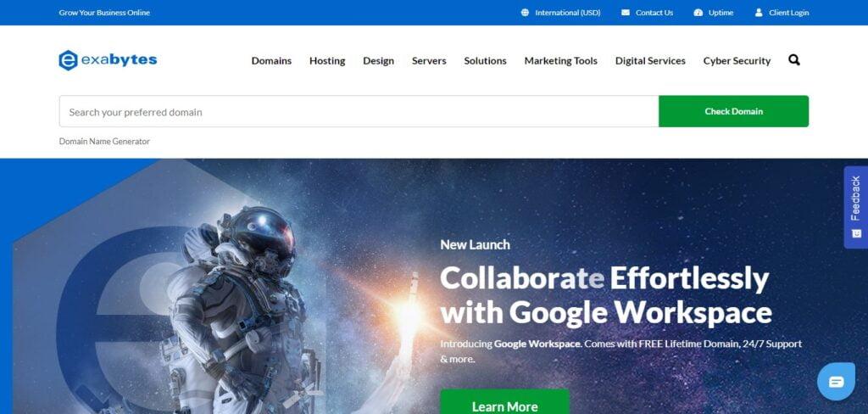Click the user icon beside Client Login

pyautogui.click(x=759, y=12)
